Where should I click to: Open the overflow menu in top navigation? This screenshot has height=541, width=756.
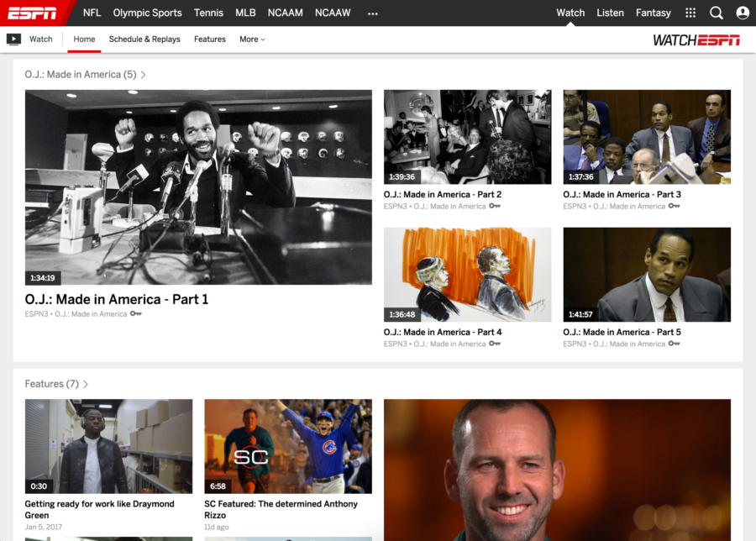[x=372, y=13]
